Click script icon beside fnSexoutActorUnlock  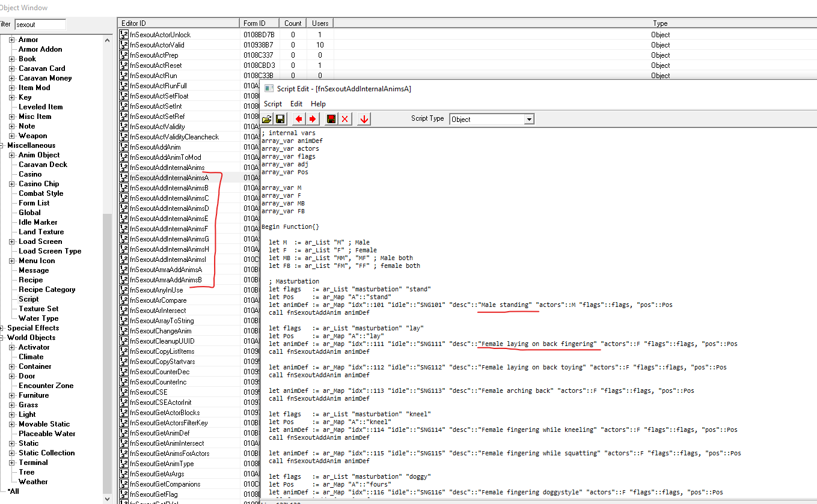(x=124, y=35)
